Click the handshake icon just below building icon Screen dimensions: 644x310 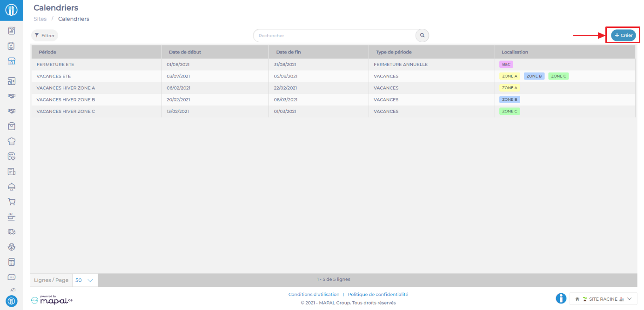[x=12, y=96]
